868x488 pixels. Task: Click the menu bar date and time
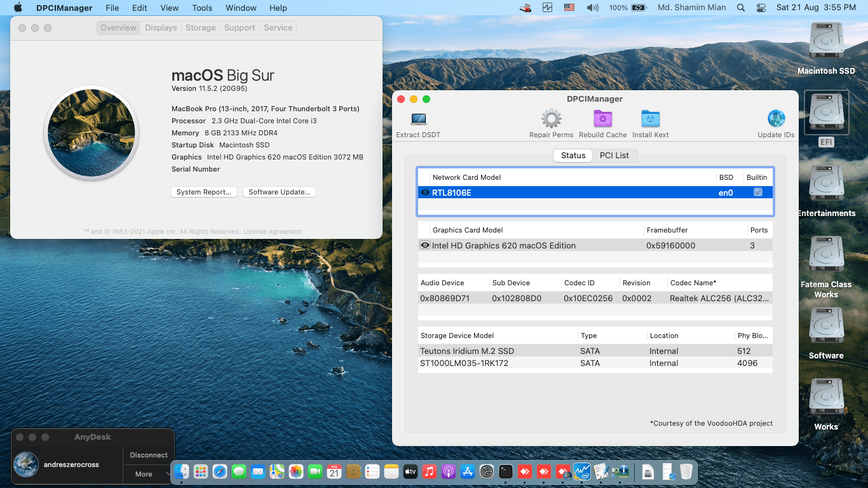tap(816, 8)
